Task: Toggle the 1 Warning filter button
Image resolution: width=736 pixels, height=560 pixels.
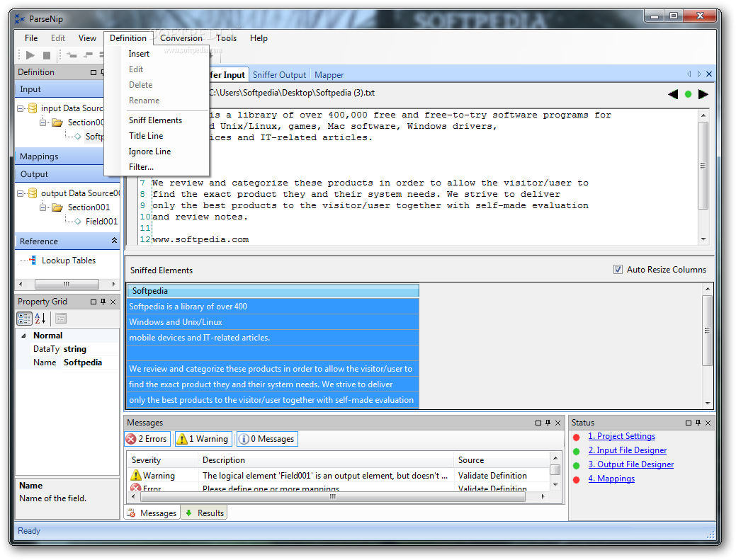Action: [203, 439]
